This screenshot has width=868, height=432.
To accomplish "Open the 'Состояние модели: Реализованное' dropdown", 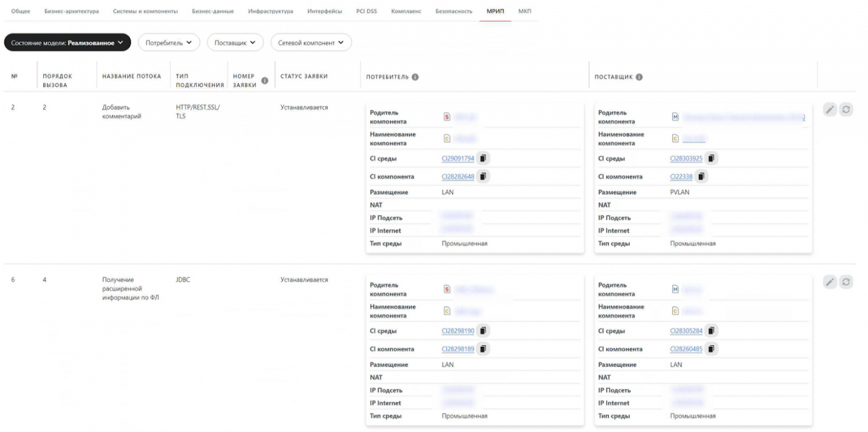I will tap(67, 42).
